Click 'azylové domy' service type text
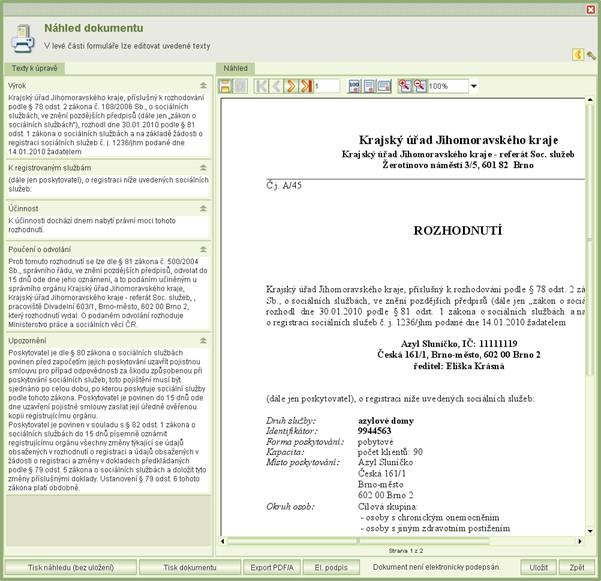The height and width of the screenshot is (581, 601). tap(386, 421)
